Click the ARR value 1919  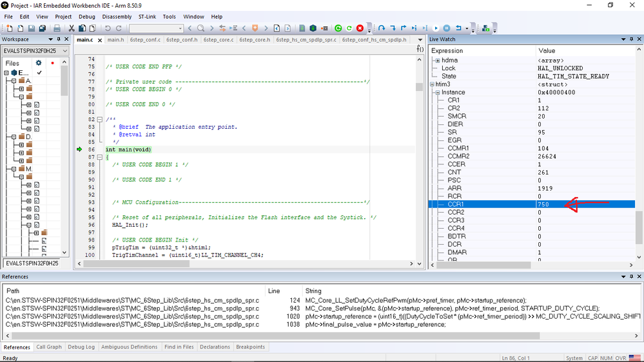[x=545, y=188]
